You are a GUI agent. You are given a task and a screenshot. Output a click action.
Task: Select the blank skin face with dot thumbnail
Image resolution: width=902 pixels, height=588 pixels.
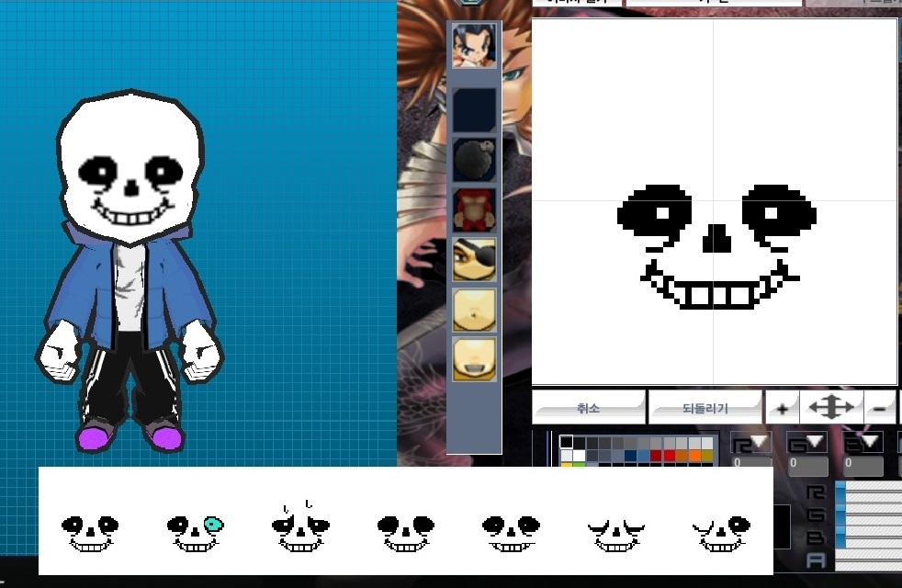coord(474,311)
